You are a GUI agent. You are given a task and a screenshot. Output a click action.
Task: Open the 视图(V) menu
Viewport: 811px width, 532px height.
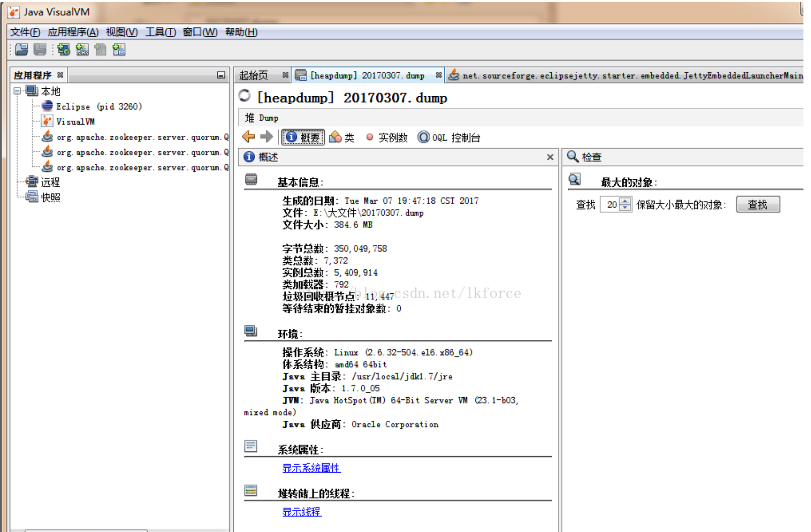pyautogui.click(x=122, y=32)
